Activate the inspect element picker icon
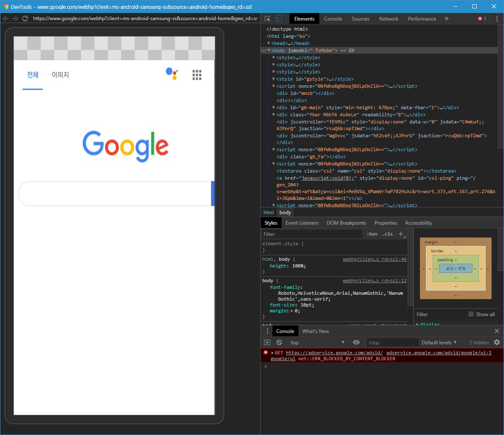This screenshot has width=504, height=435. tap(268, 19)
